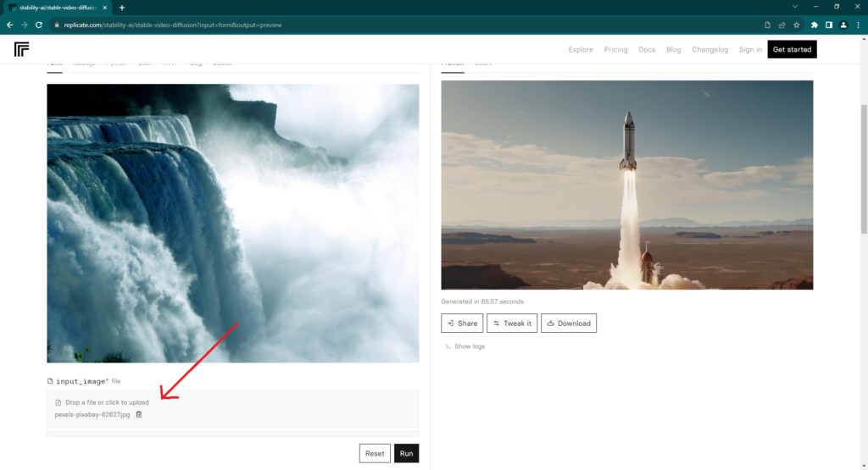Click the drop a file upload area
Viewport: 868px width, 470px height.
pyautogui.click(x=232, y=409)
